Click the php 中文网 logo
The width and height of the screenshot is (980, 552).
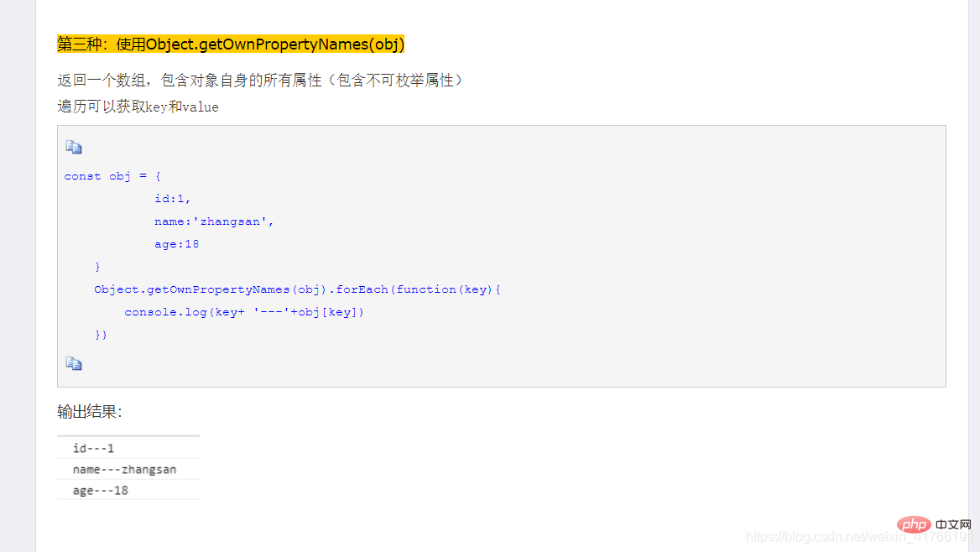[x=934, y=524]
